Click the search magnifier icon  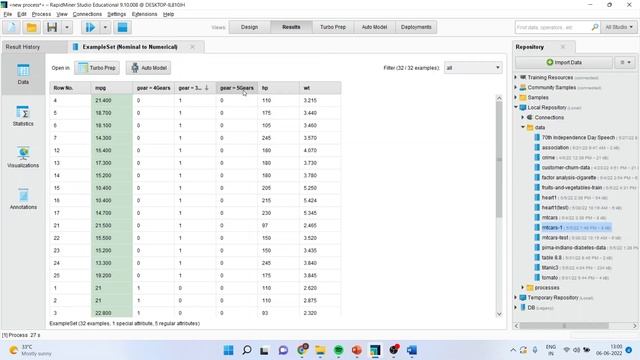[595, 27]
